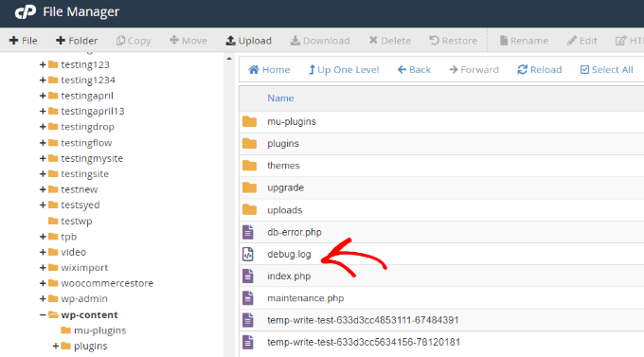
Task: Click the Rename toolbar button
Action: point(524,41)
